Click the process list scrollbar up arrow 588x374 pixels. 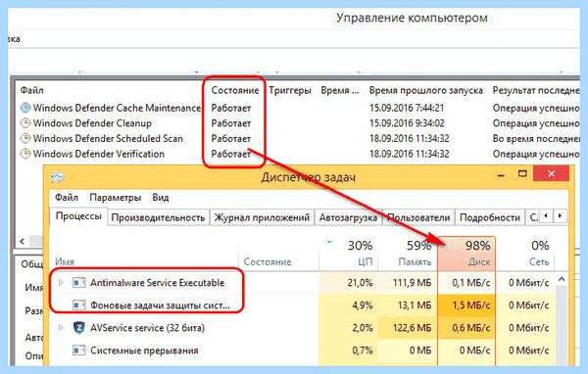coord(562,279)
